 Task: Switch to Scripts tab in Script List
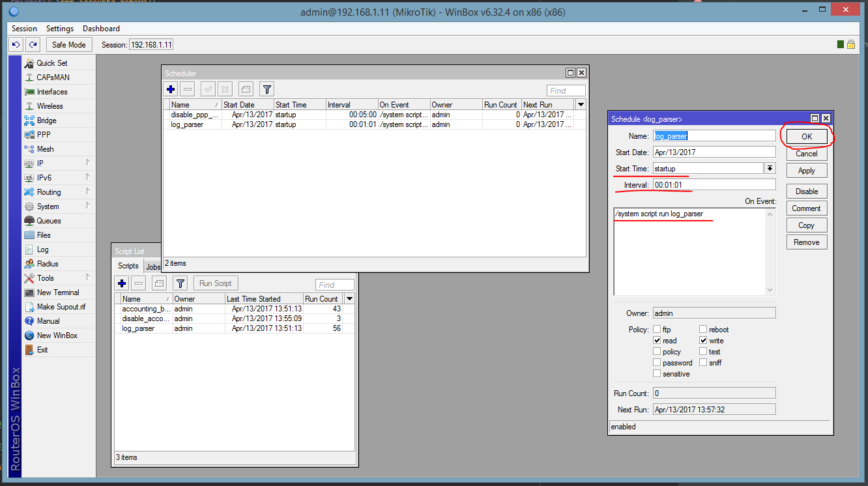pyautogui.click(x=128, y=266)
